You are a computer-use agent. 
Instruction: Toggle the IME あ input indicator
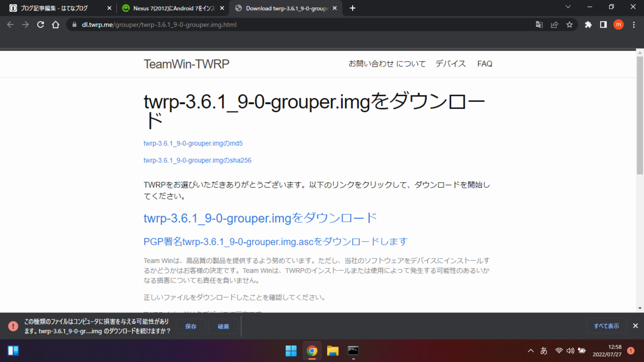point(544,351)
